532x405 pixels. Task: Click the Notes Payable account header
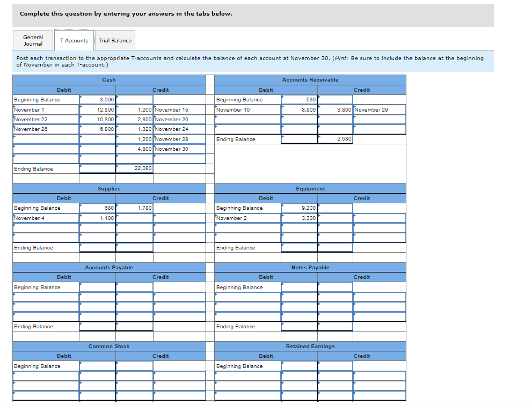[x=310, y=268]
